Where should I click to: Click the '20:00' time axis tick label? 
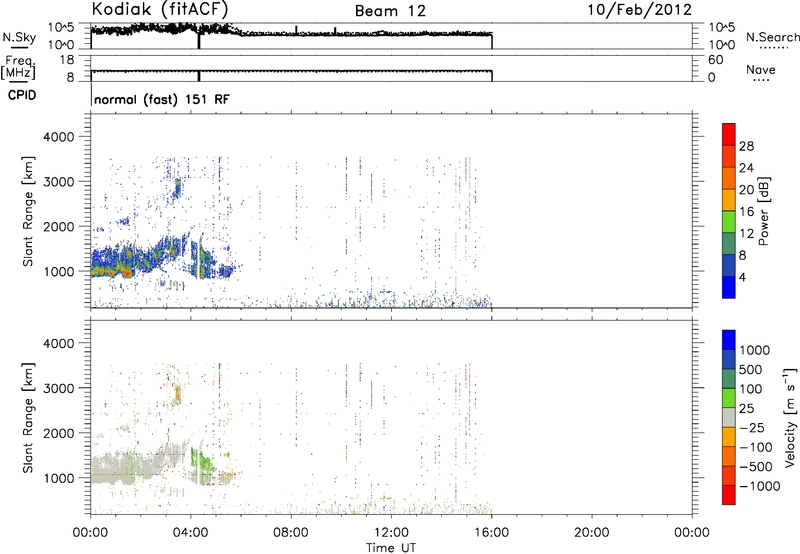pyautogui.click(x=591, y=533)
